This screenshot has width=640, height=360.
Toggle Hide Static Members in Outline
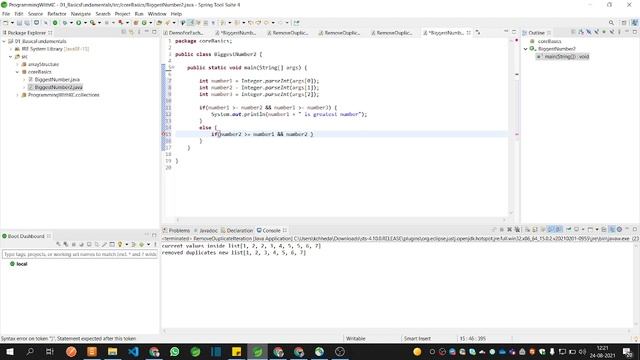(x=596, y=32)
